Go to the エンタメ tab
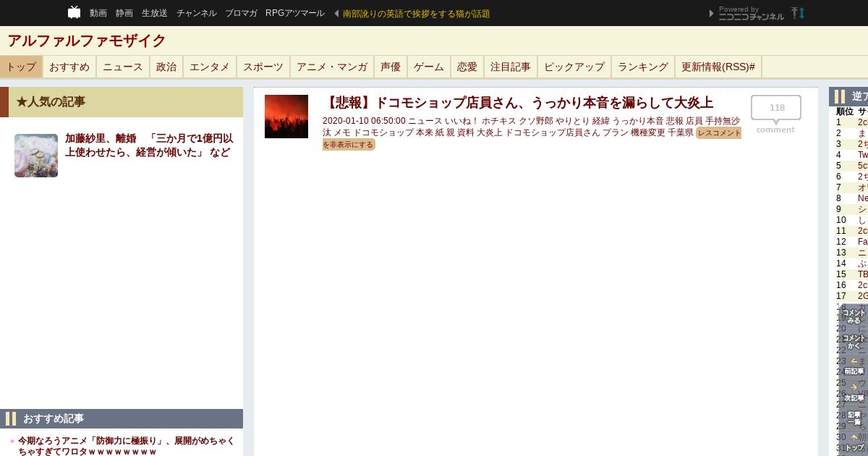 coord(210,67)
